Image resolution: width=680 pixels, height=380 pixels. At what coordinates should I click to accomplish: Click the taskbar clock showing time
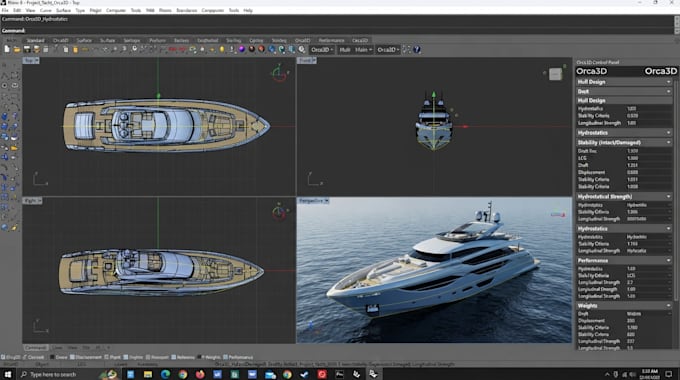point(649,374)
